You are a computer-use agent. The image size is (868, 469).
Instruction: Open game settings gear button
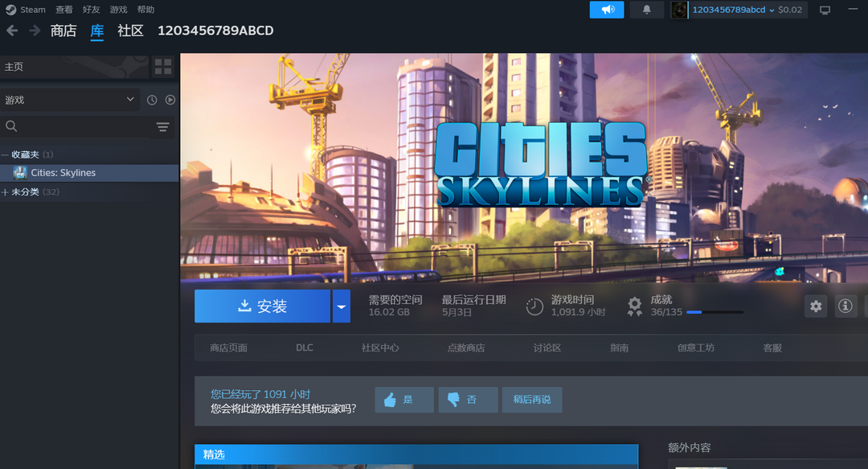point(816,306)
